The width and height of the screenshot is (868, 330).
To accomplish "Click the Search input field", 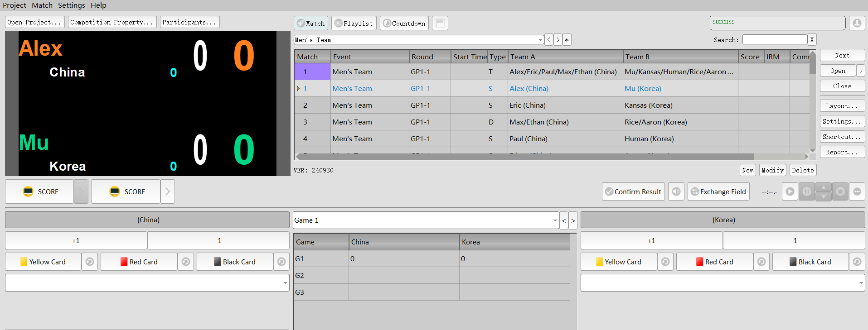I will 774,40.
